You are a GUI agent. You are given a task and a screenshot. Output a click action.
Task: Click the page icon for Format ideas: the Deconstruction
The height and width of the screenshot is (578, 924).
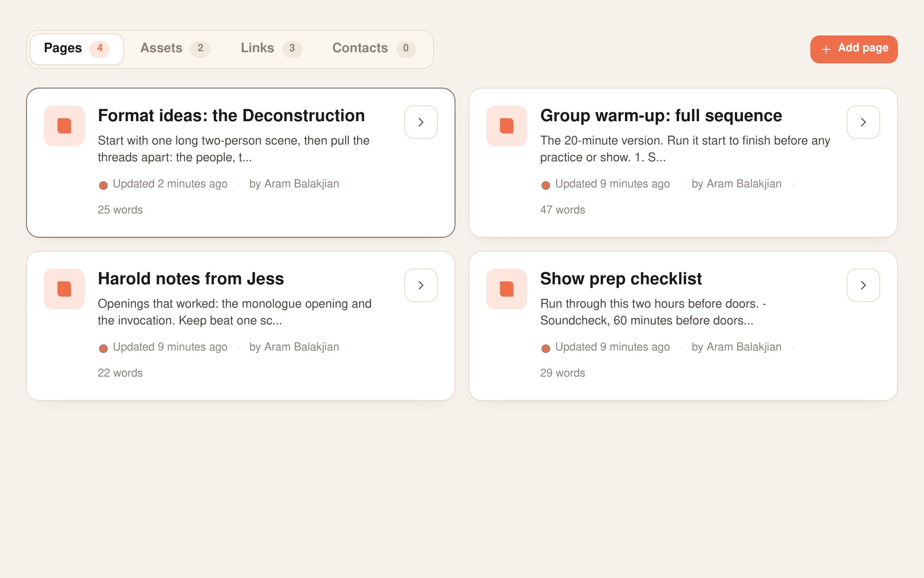(64, 126)
